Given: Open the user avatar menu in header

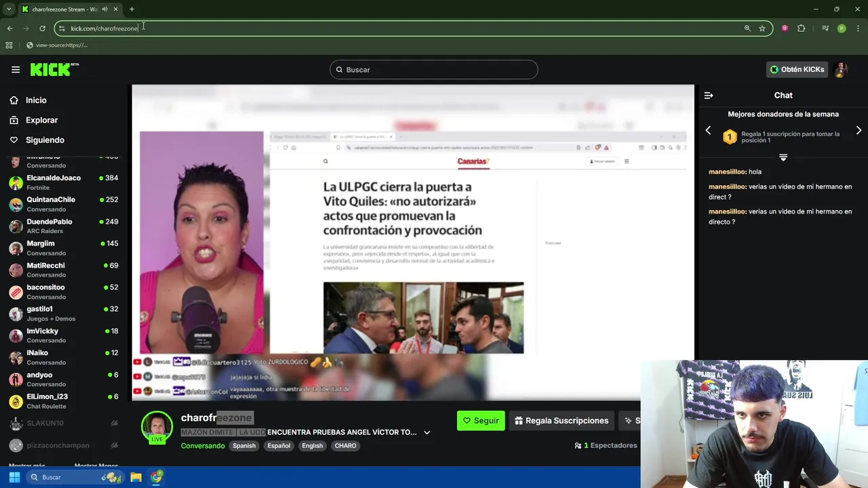Looking at the screenshot, I should point(841,69).
